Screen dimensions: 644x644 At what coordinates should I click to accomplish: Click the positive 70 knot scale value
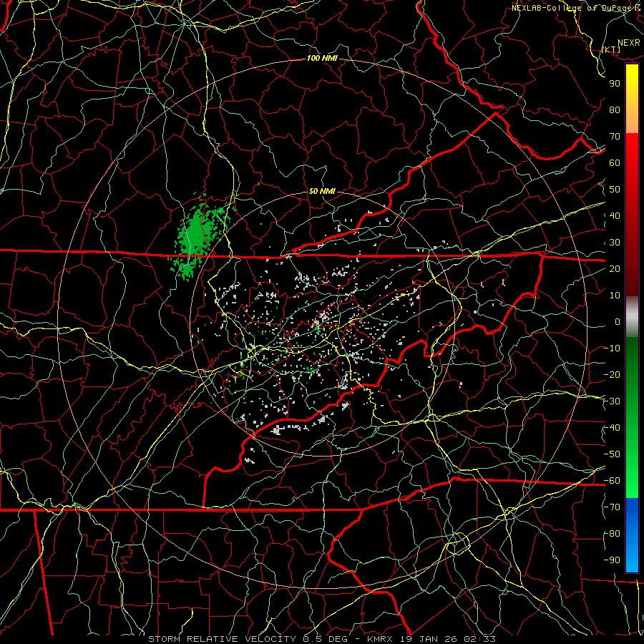pos(615,137)
